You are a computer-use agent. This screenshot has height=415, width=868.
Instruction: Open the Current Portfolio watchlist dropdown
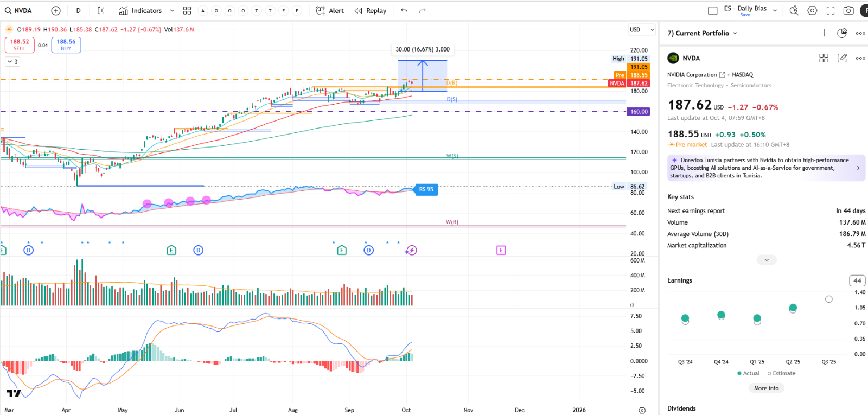703,33
